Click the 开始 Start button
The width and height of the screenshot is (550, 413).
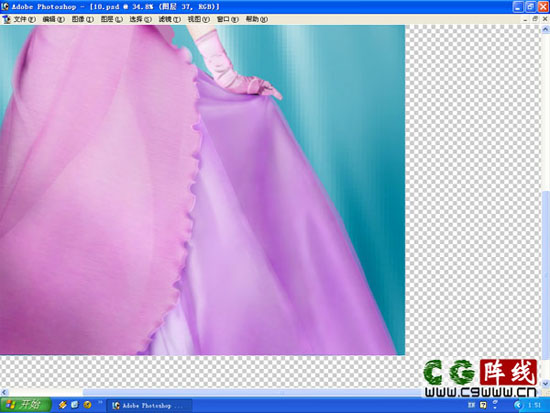[x=26, y=405]
